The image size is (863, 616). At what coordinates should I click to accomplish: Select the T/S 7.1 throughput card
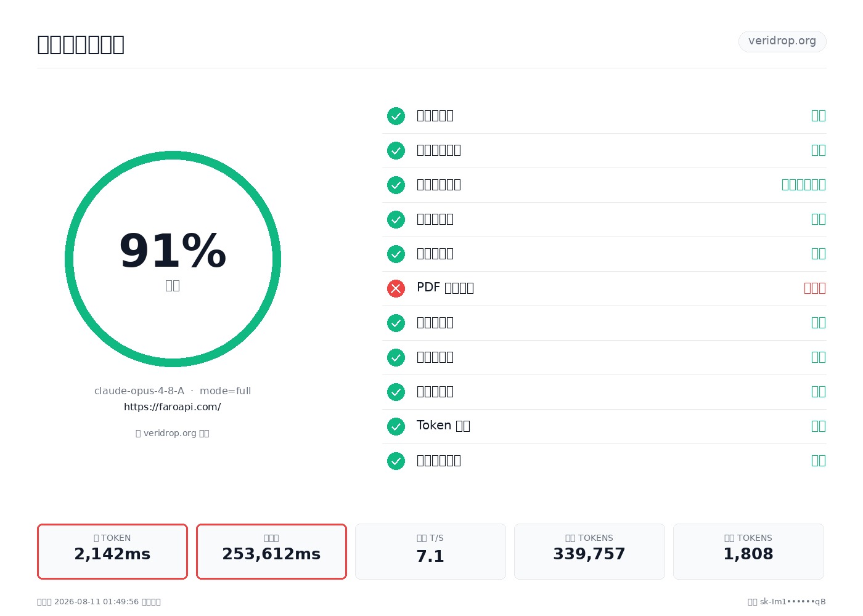coord(430,551)
